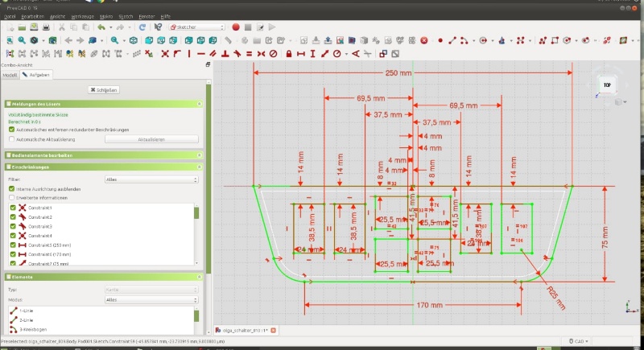The image size is (644, 350).
Task: Open the constraints Filter dropdown
Action: (x=151, y=179)
